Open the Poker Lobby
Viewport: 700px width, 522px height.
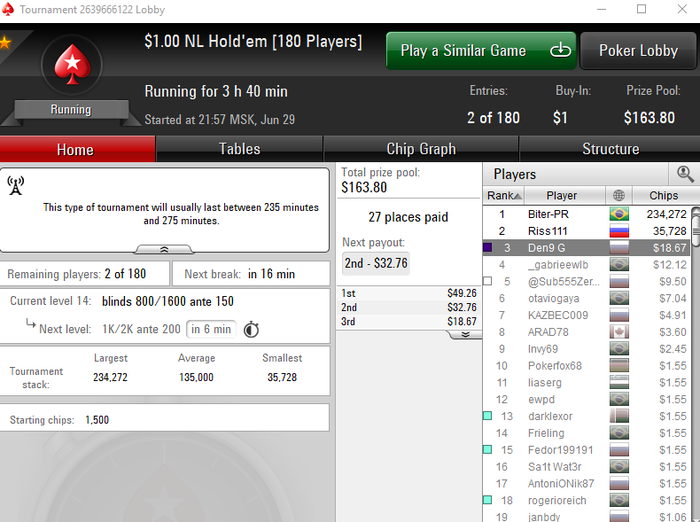click(638, 50)
